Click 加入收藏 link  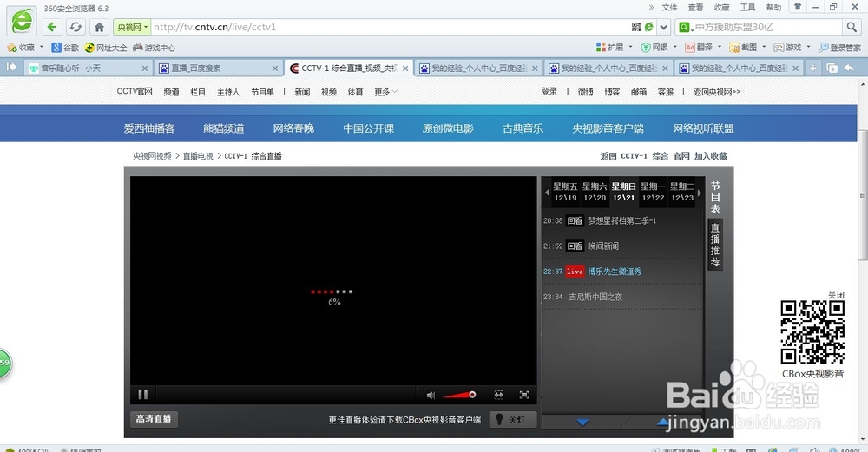[x=711, y=156]
